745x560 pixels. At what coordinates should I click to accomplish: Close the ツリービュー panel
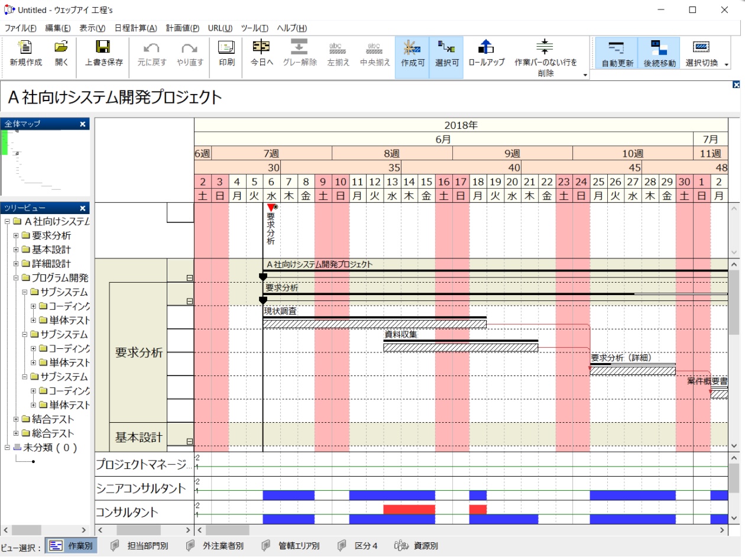83,208
